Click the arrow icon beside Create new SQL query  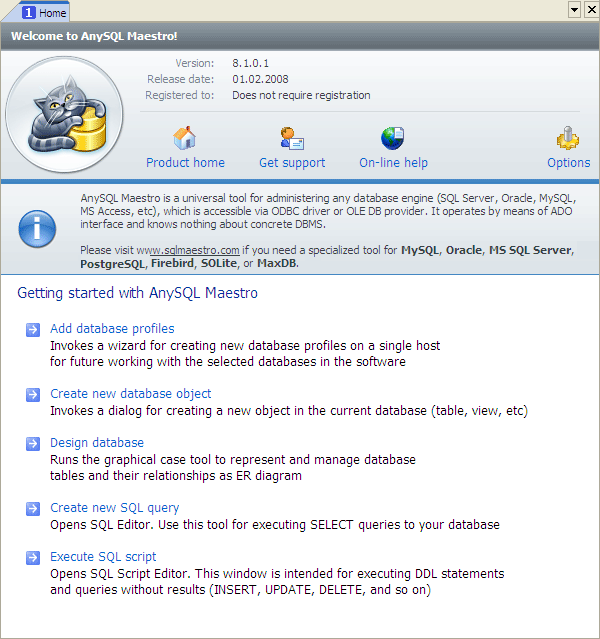33,509
